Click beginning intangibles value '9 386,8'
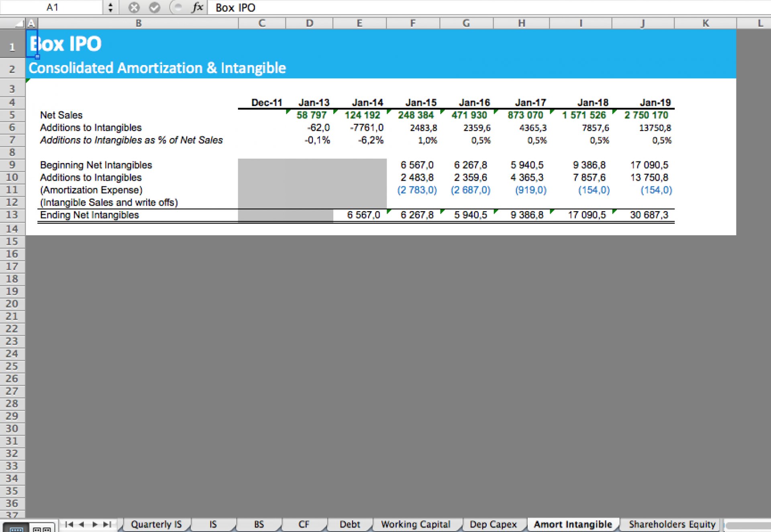Viewport: 771px width, 532px height. 589,165
